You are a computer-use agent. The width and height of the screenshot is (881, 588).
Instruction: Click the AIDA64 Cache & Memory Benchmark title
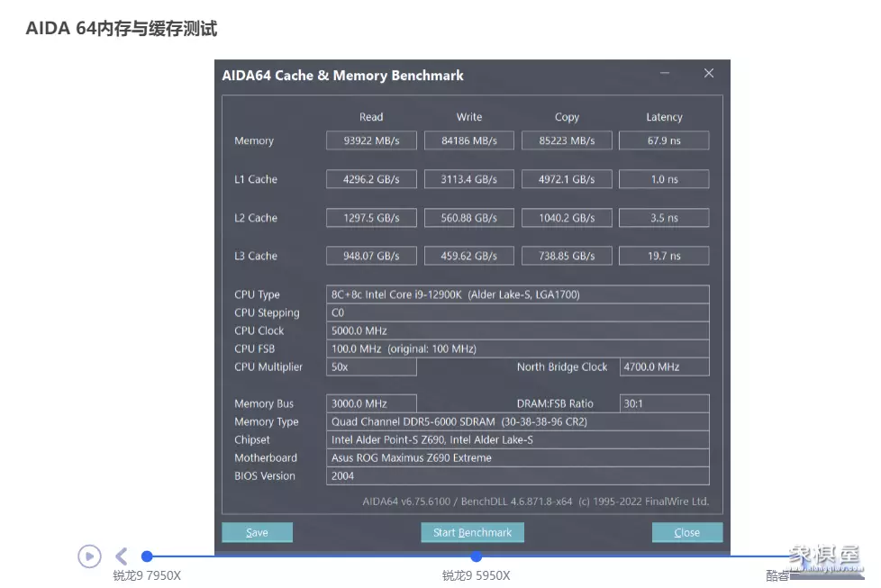pyautogui.click(x=342, y=76)
